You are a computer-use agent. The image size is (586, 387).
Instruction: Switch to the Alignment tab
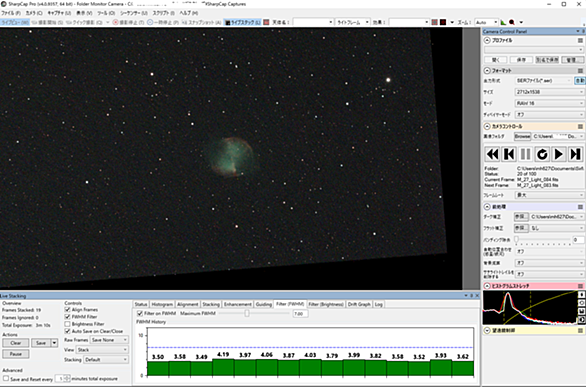click(x=188, y=304)
